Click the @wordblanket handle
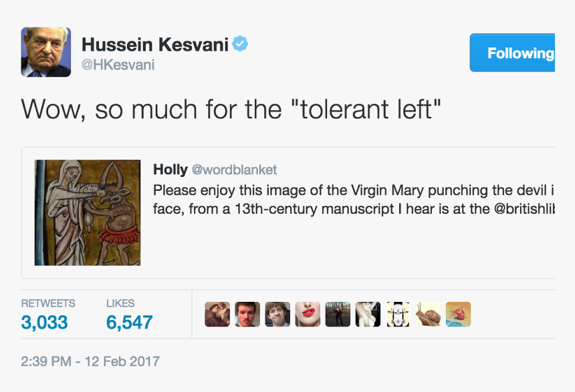The height and width of the screenshot is (392, 575). tap(234, 170)
